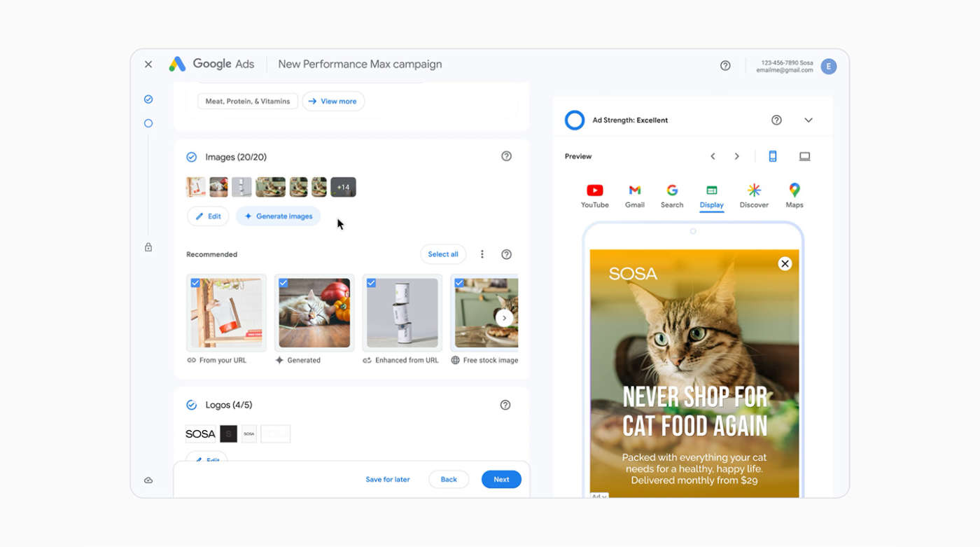This screenshot has height=547, width=980.
Task: Switch preview to desktop device view
Action: pos(805,156)
